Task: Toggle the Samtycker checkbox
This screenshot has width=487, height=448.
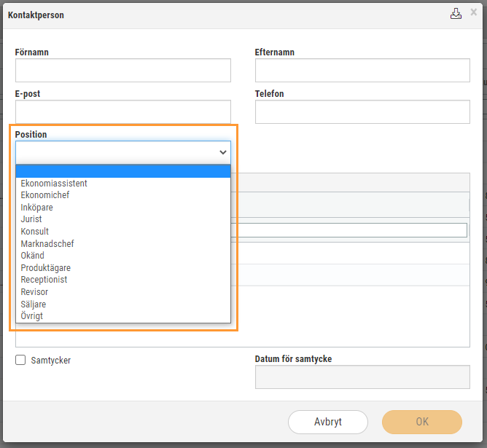Action: pyautogui.click(x=20, y=360)
